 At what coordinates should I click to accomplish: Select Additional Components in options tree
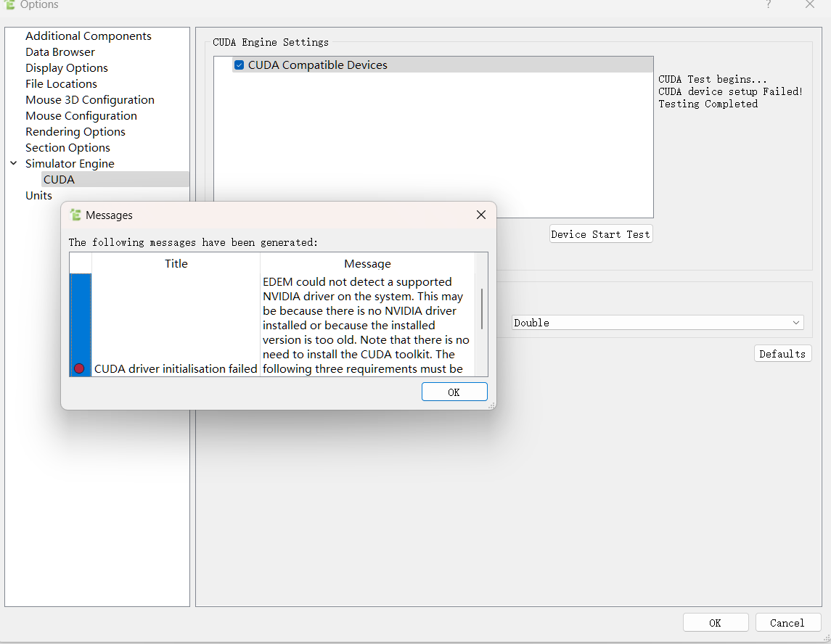coord(88,36)
